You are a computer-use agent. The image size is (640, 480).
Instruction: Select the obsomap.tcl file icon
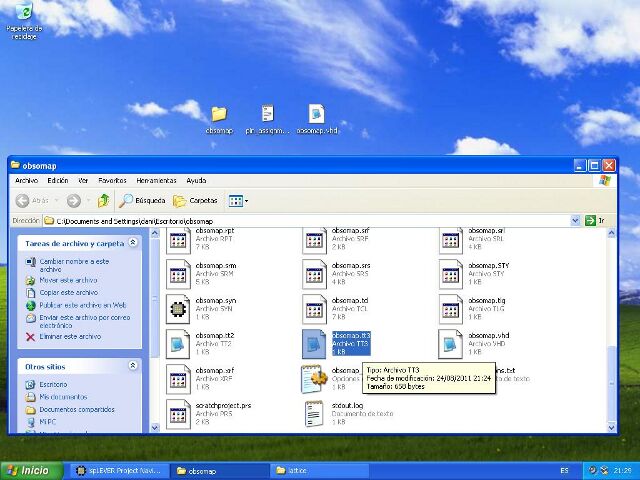(x=315, y=309)
